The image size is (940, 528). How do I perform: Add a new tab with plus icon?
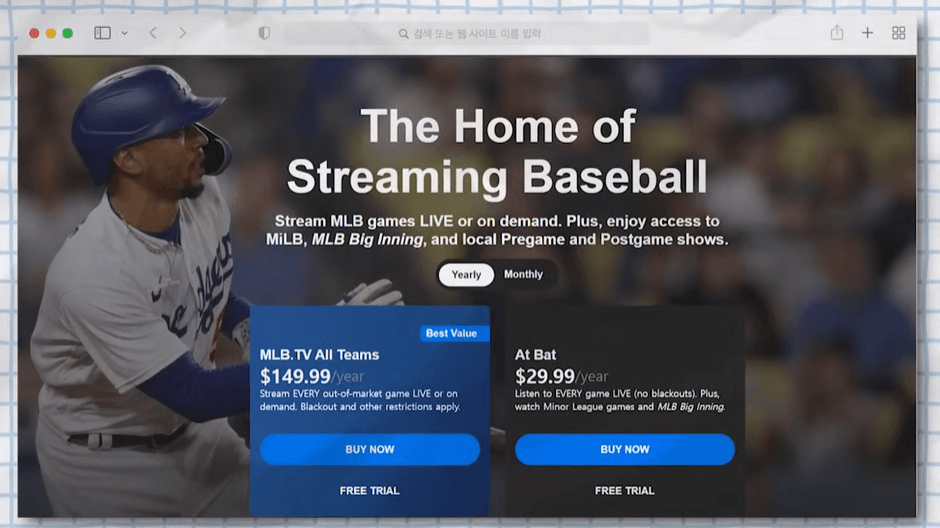coord(867,33)
